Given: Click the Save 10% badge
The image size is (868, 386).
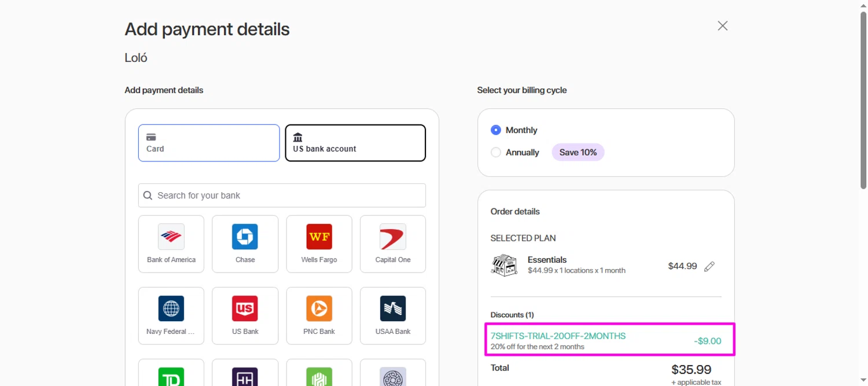Looking at the screenshot, I should [578, 152].
